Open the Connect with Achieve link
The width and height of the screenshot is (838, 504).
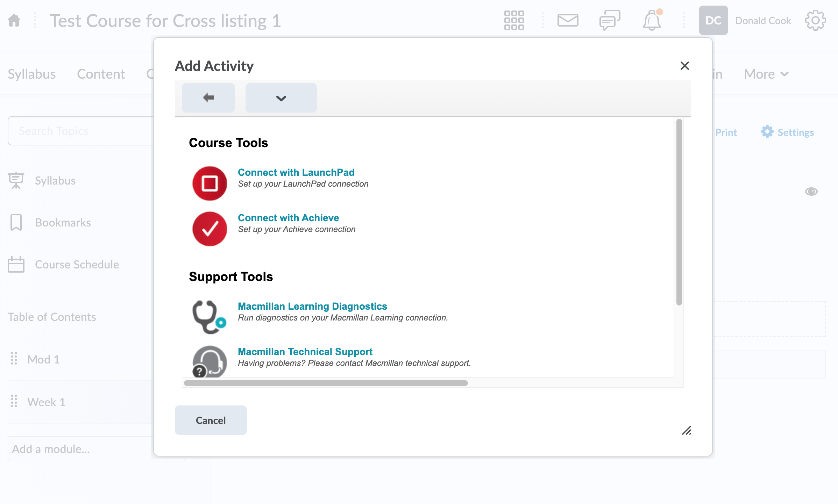(x=288, y=218)
